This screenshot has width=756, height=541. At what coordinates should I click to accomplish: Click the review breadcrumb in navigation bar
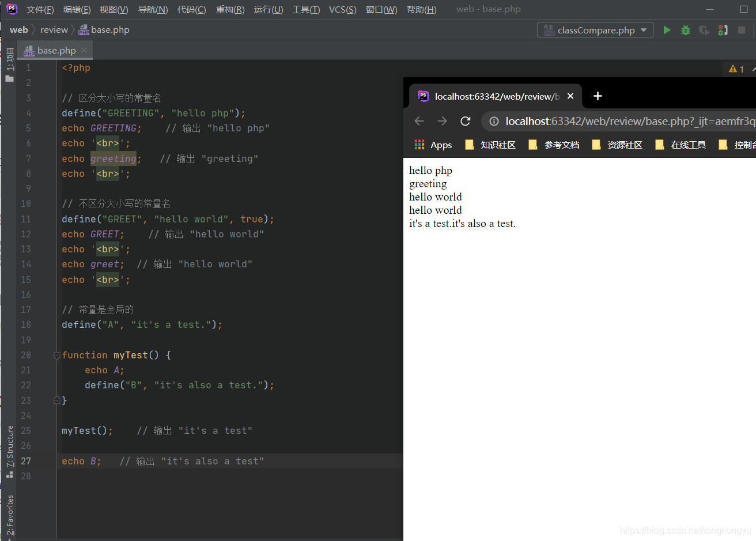tap(54, 30)
